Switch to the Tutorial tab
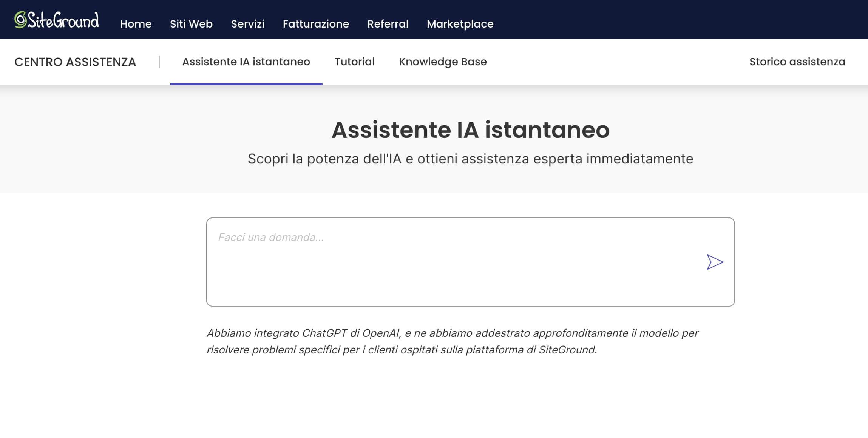This screenshot has width=868, height=438. tap(354, 62)
